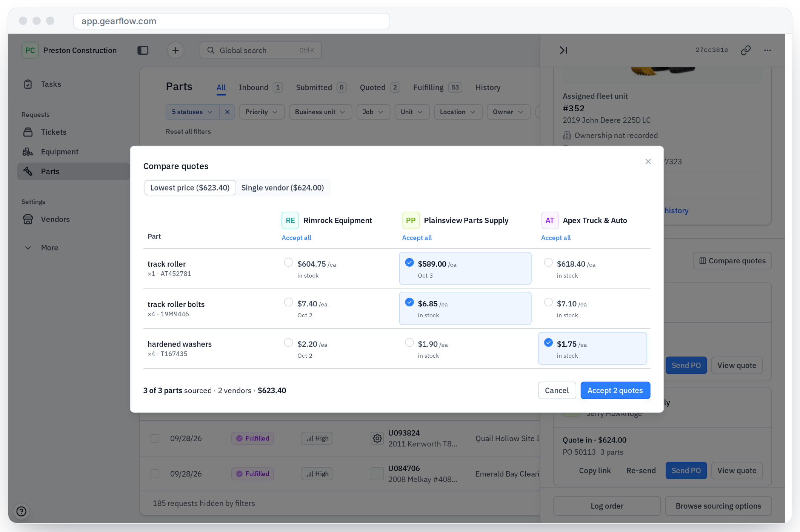Check the U093824 row checkbox
The image size is (800, 532).
tap(155, 438)
